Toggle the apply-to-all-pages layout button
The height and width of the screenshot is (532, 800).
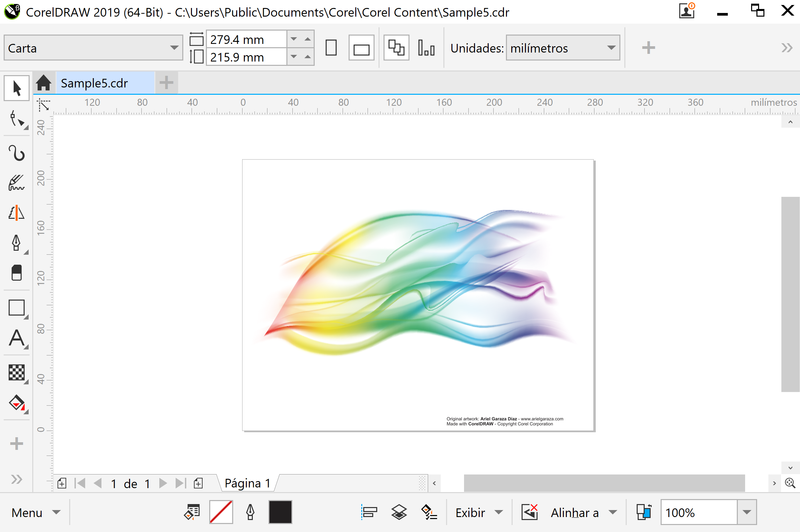(396, 48)
